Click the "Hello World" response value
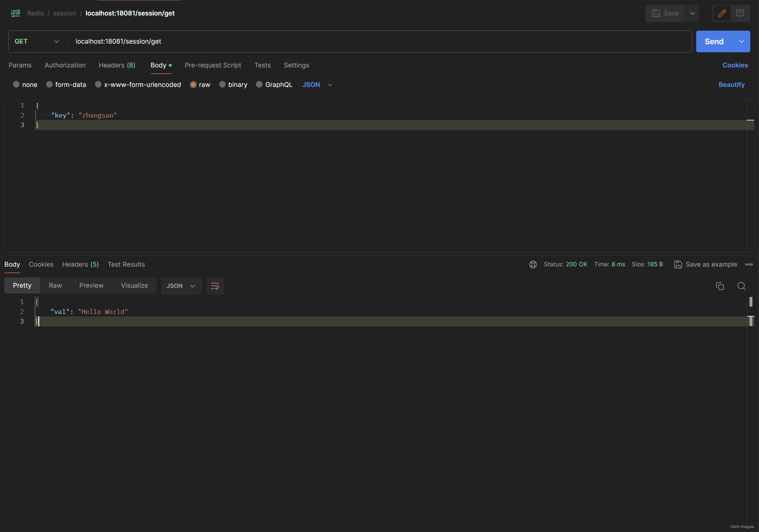The height and width of the screenshot is (532, 759). click(x=103, y=312)
